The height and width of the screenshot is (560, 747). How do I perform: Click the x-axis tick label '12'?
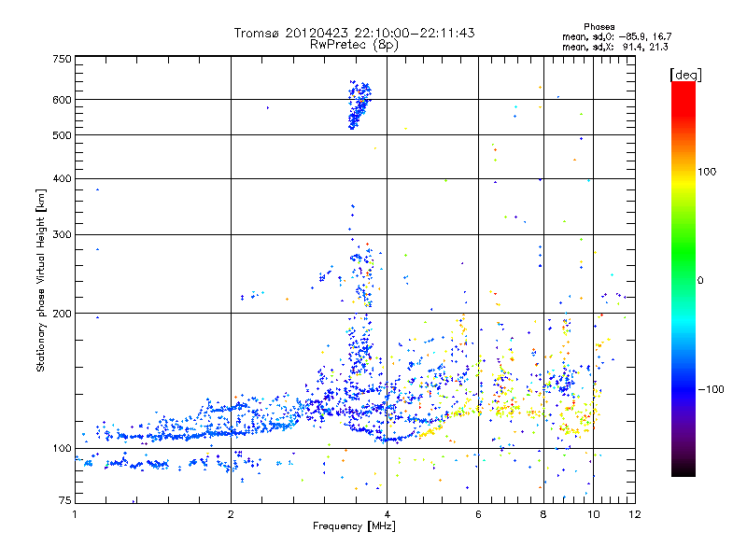[x=635, y=514]
